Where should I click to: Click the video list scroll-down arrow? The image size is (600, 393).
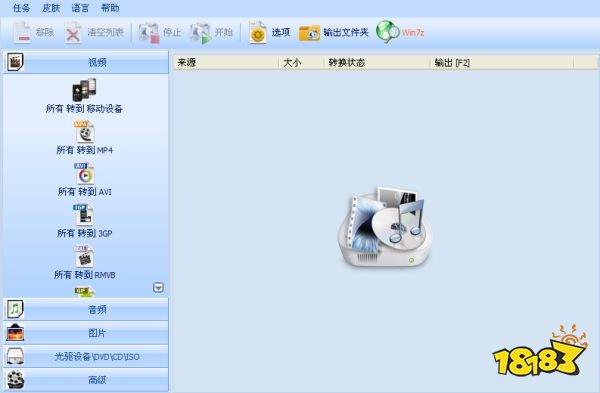[158, 287]
